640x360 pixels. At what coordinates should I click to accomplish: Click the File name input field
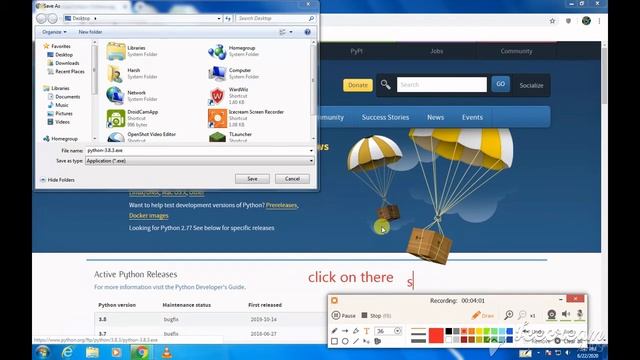198,150
